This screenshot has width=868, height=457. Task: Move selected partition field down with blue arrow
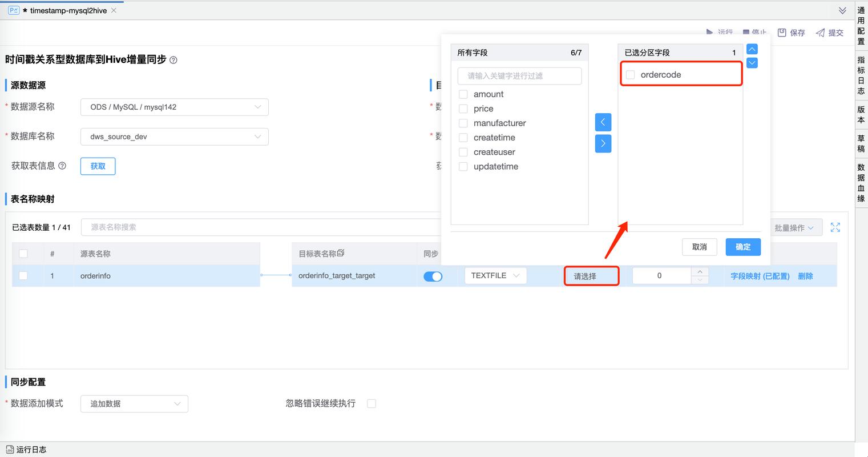(752, 63)
